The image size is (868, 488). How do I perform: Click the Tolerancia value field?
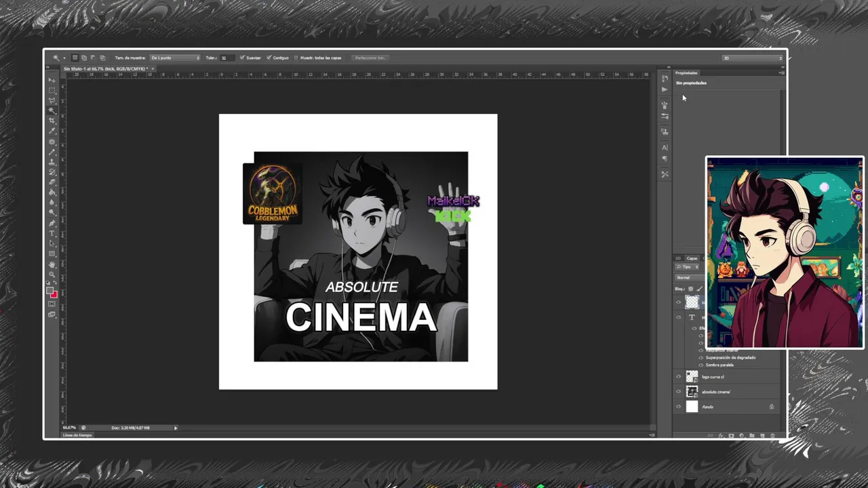[227, 58]
